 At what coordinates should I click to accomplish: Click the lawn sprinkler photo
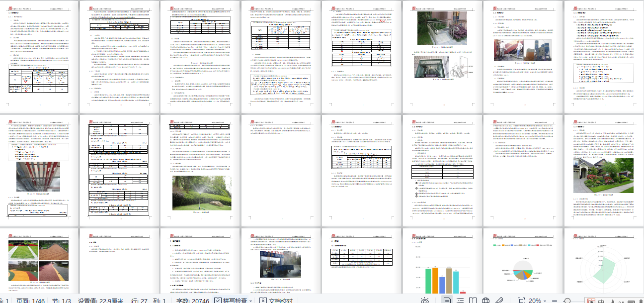click(x=202, y=192)
